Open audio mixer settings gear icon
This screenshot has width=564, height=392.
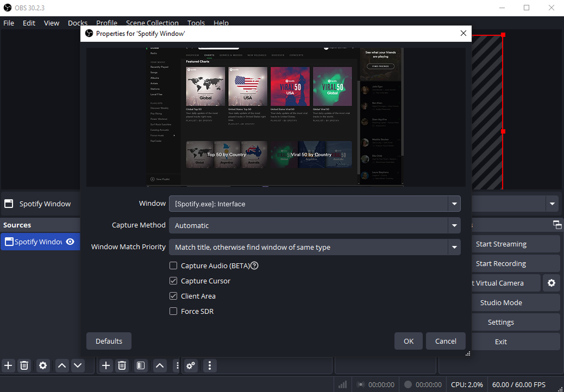point(191,365)
